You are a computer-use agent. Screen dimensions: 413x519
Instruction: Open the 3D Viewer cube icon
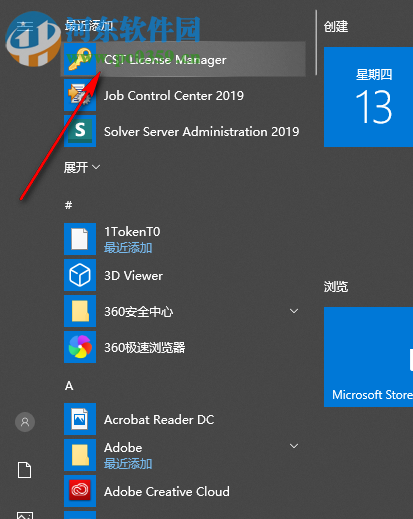(80, 275)
